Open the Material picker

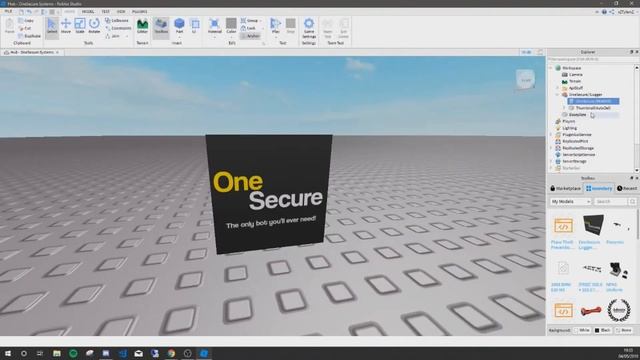click(214, 27)
